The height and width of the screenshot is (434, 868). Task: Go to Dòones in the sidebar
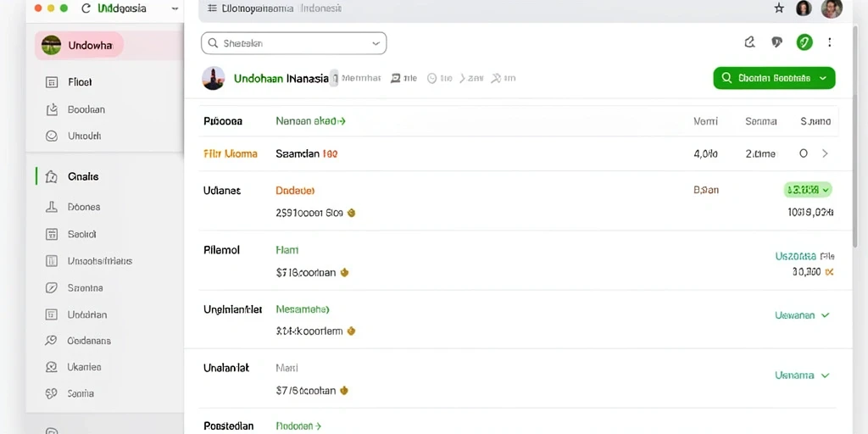(84, 207)
